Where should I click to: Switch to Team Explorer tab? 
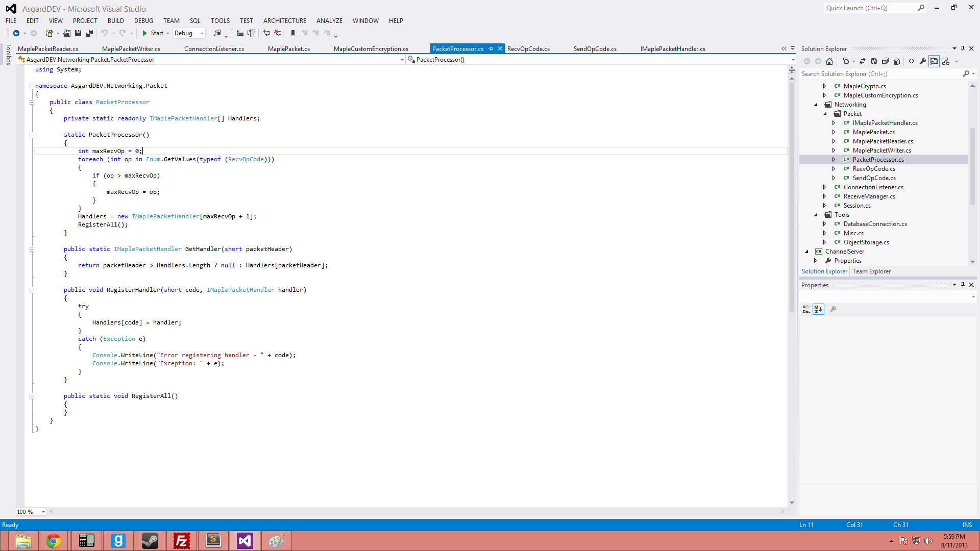point(871,271)
